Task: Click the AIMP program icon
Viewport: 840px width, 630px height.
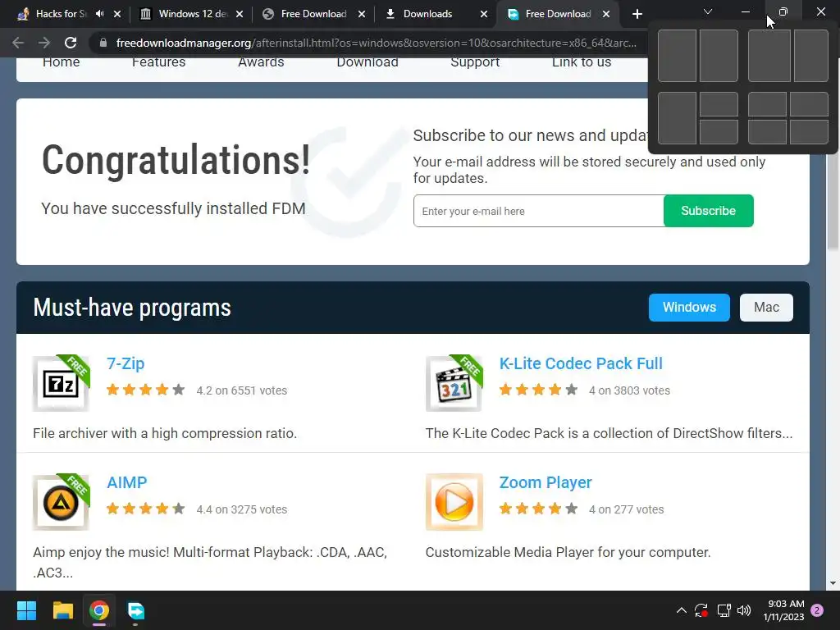Action: 61,503
